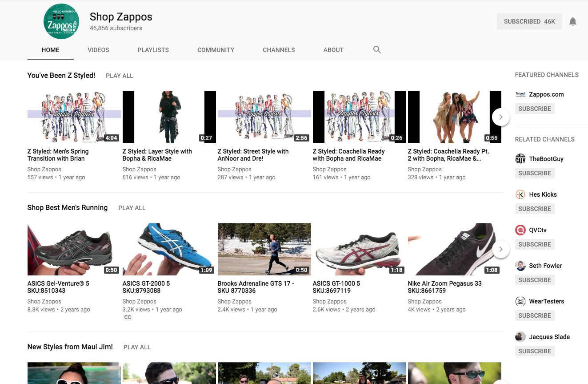
Task: Click '46,856 subscribers' text
Action: click(116, 28)
